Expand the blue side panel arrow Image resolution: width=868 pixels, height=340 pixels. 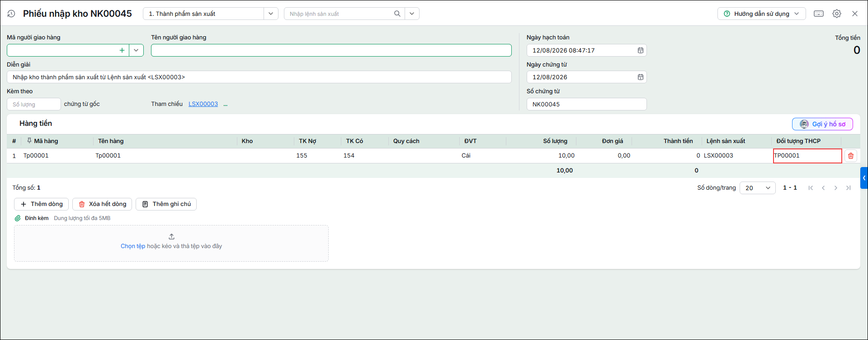pos(864,178)
